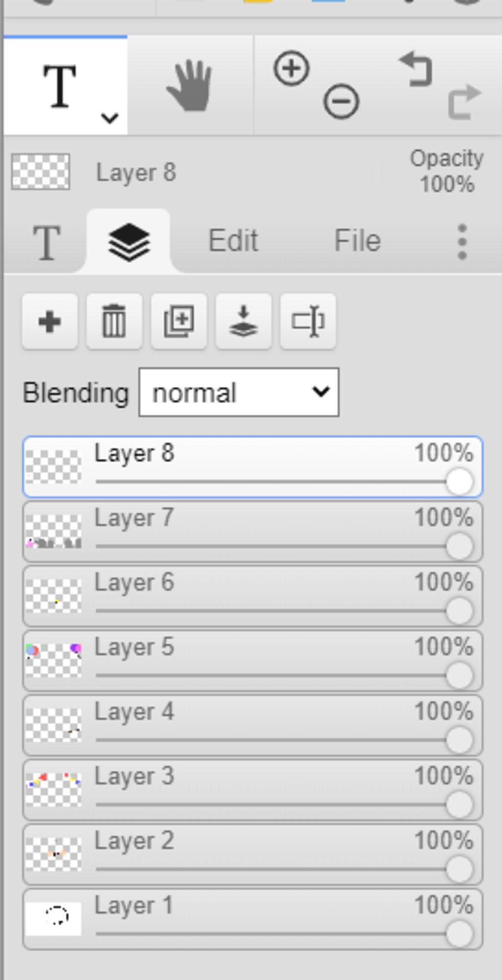The image size is (502, 980).
Task: Click the undo arrow icon
Action: 416,69
